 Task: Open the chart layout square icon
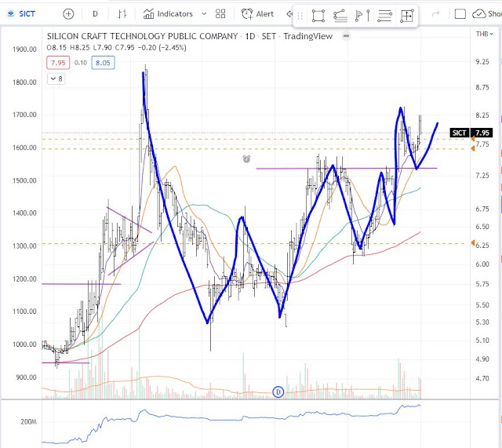point(460,14)
